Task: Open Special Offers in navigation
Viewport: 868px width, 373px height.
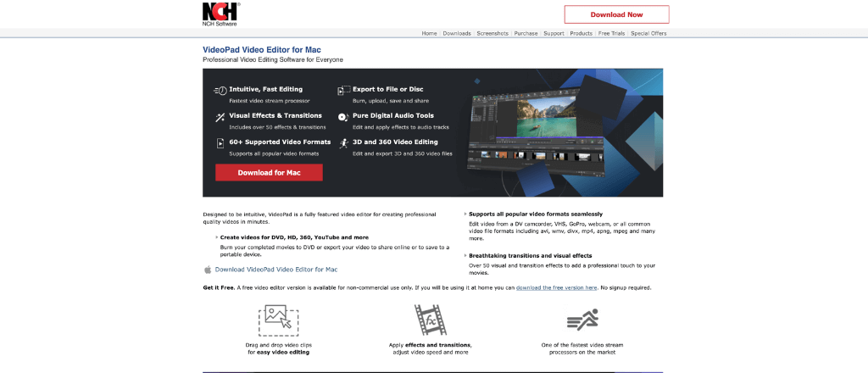Action: click(x=648, y=33)
